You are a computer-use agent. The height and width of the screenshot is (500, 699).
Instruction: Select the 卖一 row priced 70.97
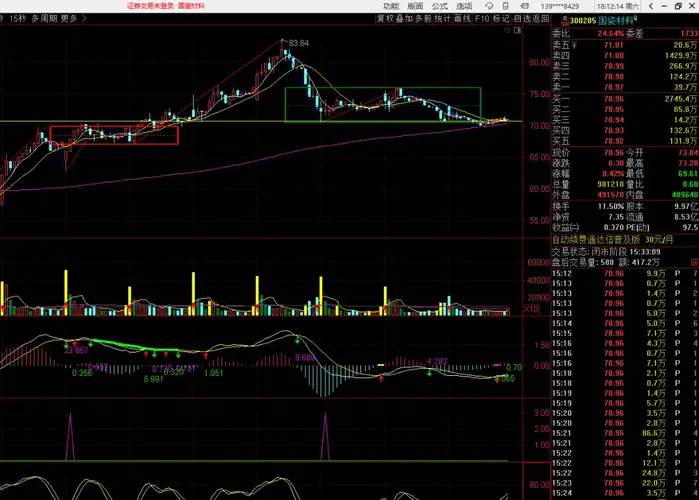coord(625,87)
